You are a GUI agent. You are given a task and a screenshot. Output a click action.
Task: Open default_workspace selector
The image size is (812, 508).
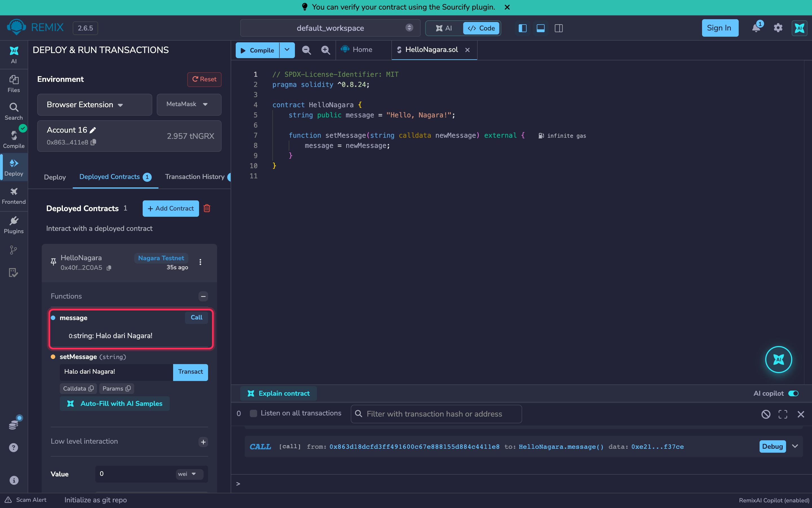click(x=330, y=28)
